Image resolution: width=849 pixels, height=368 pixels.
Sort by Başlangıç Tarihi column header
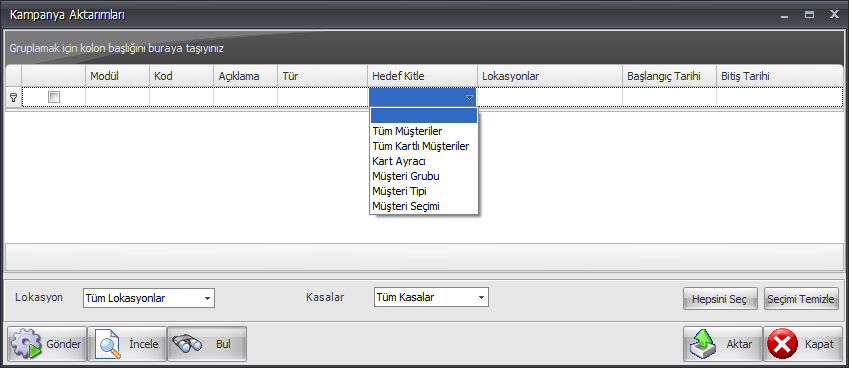coord(669,76)
